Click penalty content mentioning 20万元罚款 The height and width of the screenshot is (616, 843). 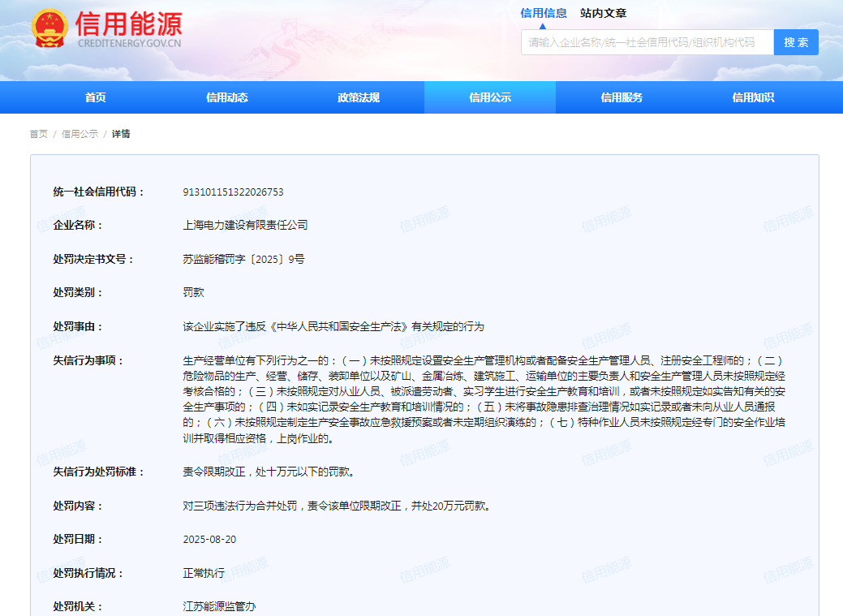pos(337,506)
